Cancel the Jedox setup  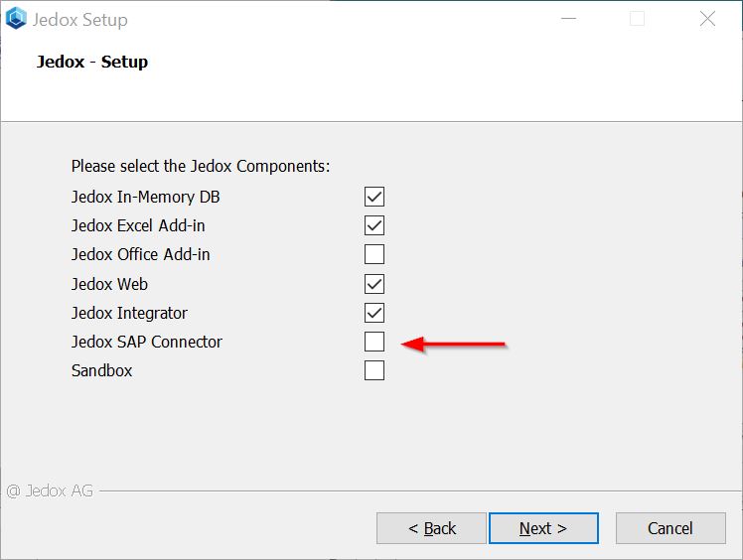pos(670,528)
